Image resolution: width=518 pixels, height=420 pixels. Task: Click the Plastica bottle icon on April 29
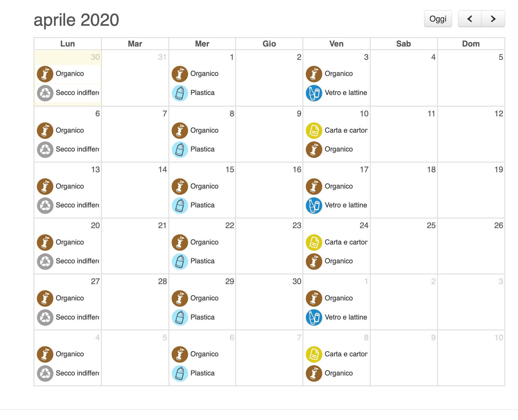coord(180,317)
